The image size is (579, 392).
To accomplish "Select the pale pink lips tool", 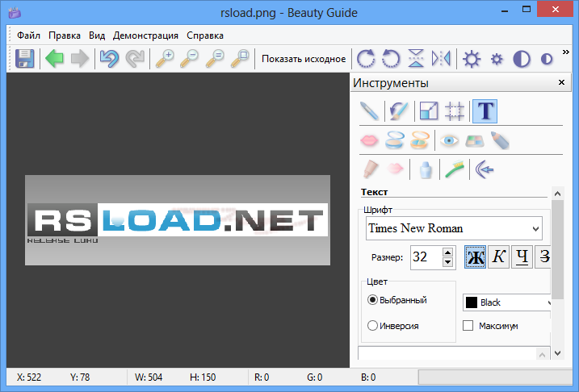I will click(x=395, y=169).
